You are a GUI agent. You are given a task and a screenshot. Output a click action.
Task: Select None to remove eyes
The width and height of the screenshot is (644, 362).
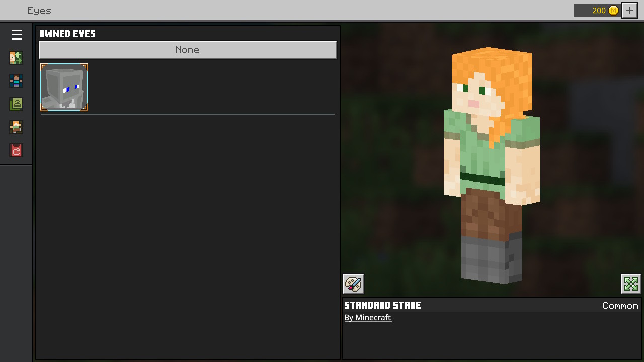click(188, 50)
